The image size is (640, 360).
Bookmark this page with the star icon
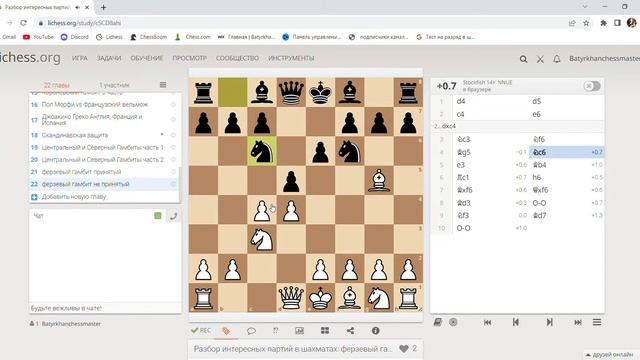point(586,23)
